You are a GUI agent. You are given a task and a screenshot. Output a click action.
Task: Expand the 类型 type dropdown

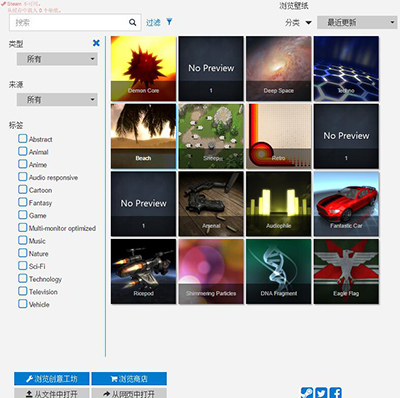point(57,59)
